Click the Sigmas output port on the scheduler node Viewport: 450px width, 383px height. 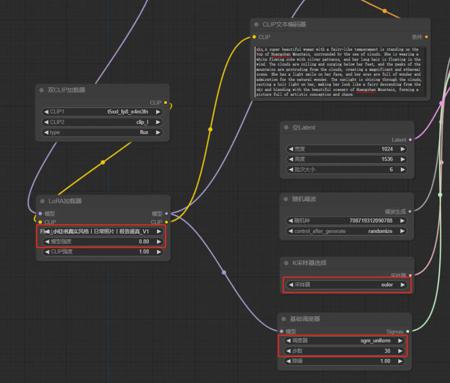(x=408, y=331)
